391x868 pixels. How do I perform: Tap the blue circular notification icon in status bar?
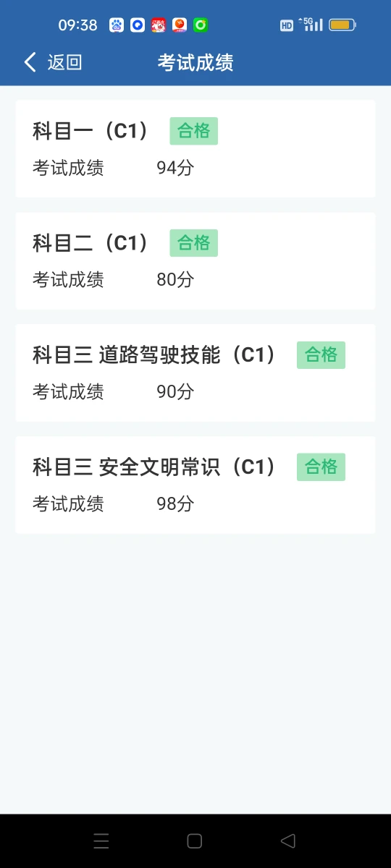point(138,25)
